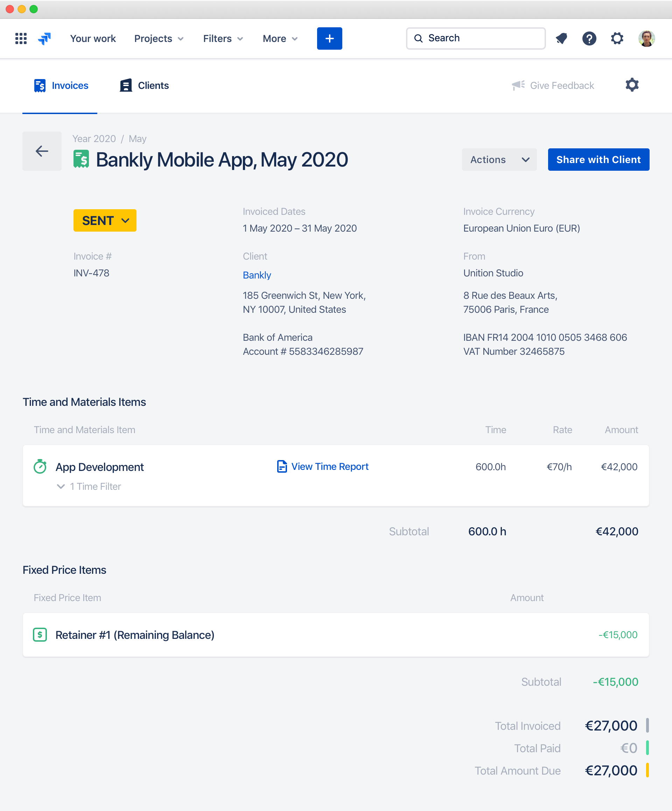
Task: Click the time report document icon
Action: point(282,466)
